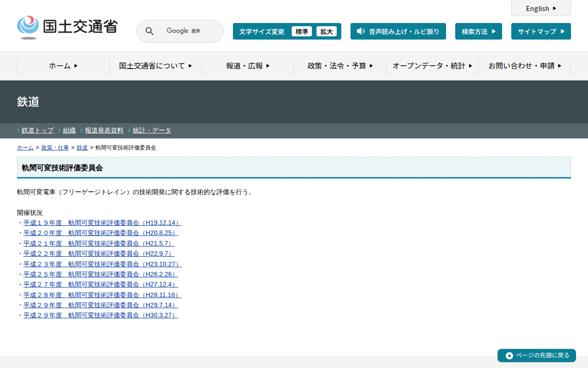Click 政策・仕事 breadcrumb link
The width and height of the screenshot is (588, 368).
click(55, 148)
